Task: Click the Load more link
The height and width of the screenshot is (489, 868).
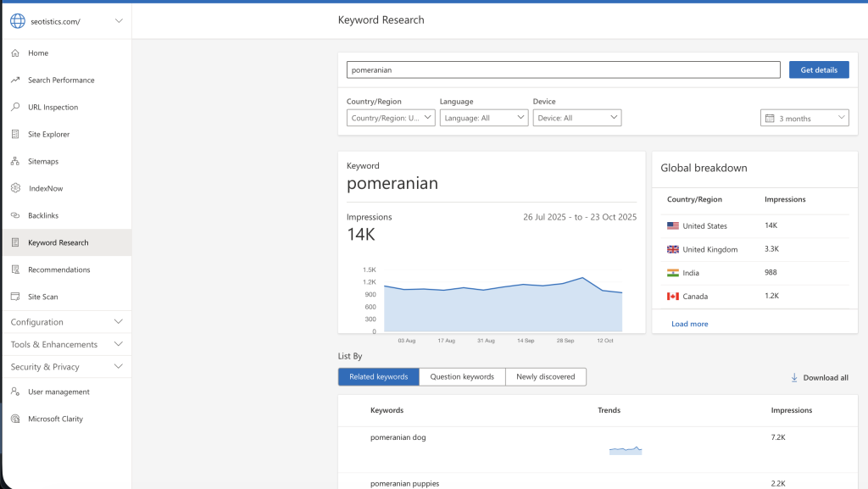Action: coord(689,324)
